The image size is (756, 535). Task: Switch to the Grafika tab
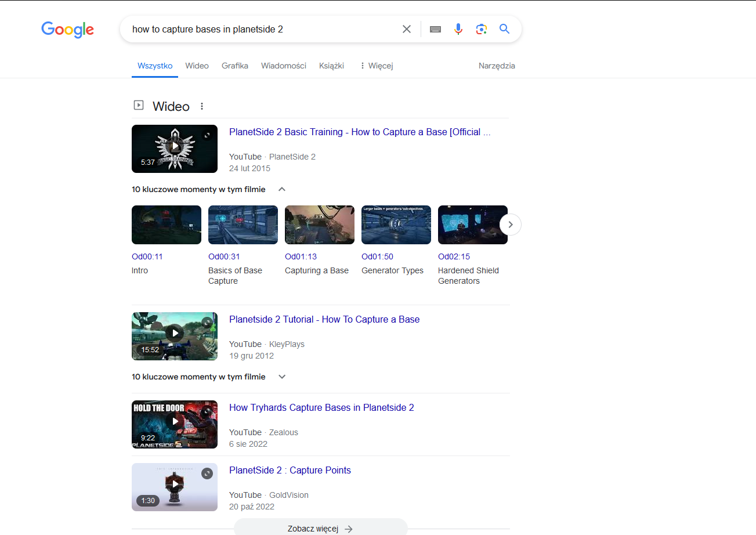235,66
